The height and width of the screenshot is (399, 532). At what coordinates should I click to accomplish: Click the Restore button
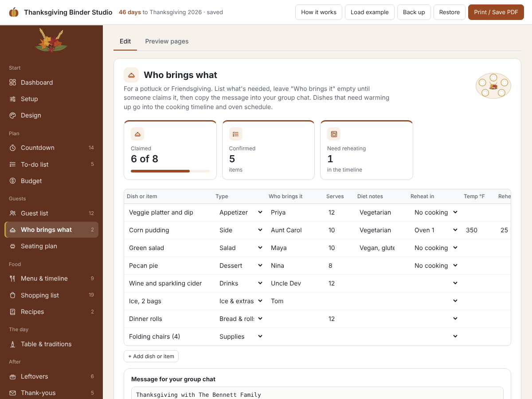450,12
